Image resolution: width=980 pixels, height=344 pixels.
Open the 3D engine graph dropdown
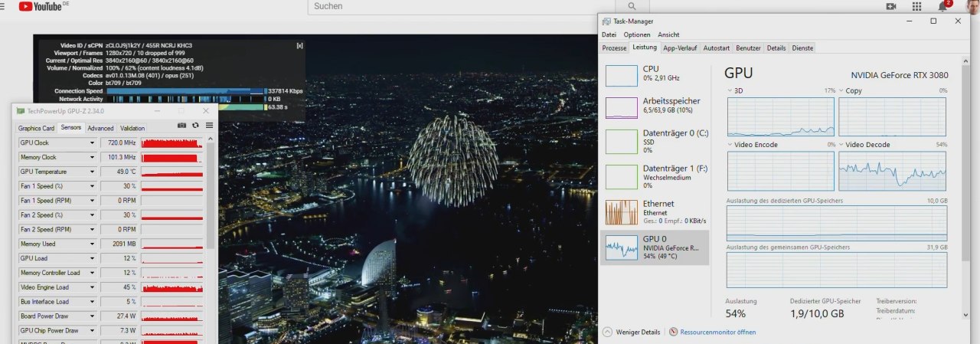tap(730, 90)
